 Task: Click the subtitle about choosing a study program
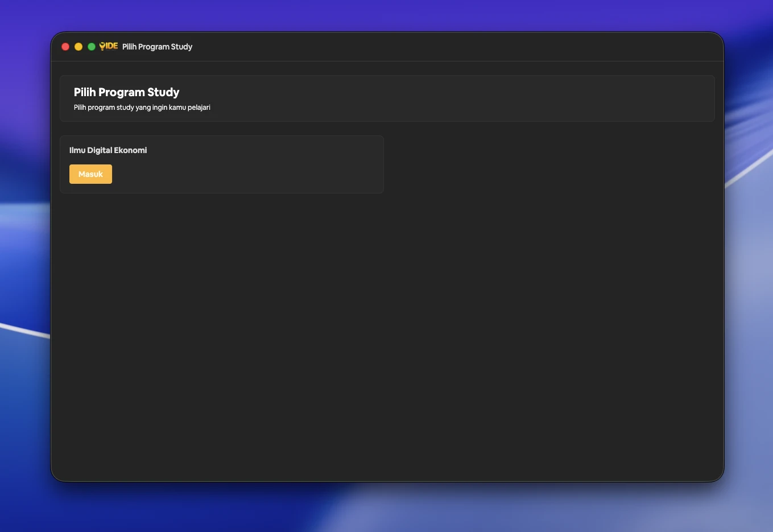pyautogui.click(x=142, y=108)
